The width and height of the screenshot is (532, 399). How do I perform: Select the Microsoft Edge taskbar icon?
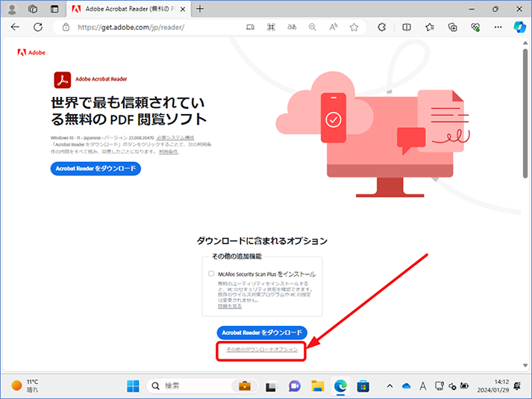[340, 386]
